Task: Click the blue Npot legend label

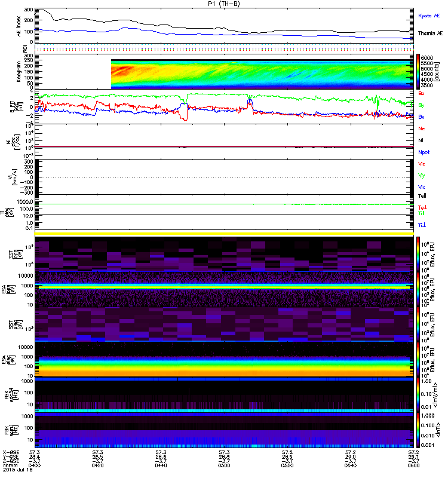Action: pos(423,152)
